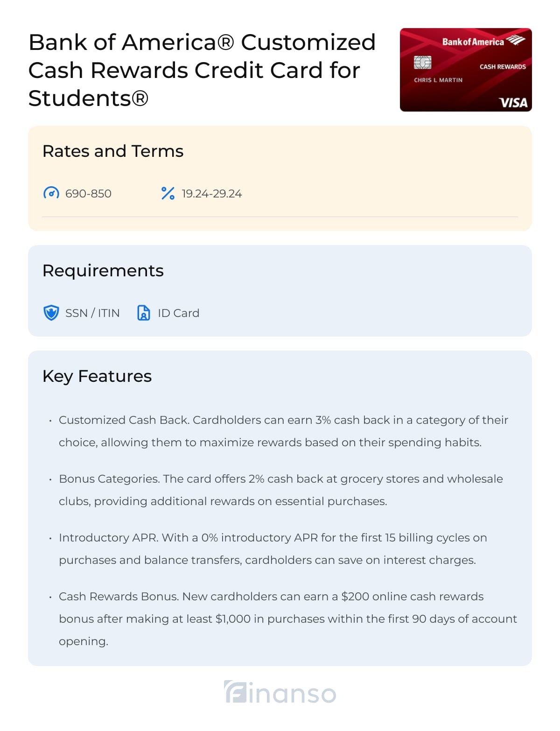Select the Requirements section heading
This screenshot has width=560, height=731.
point(103,271)
